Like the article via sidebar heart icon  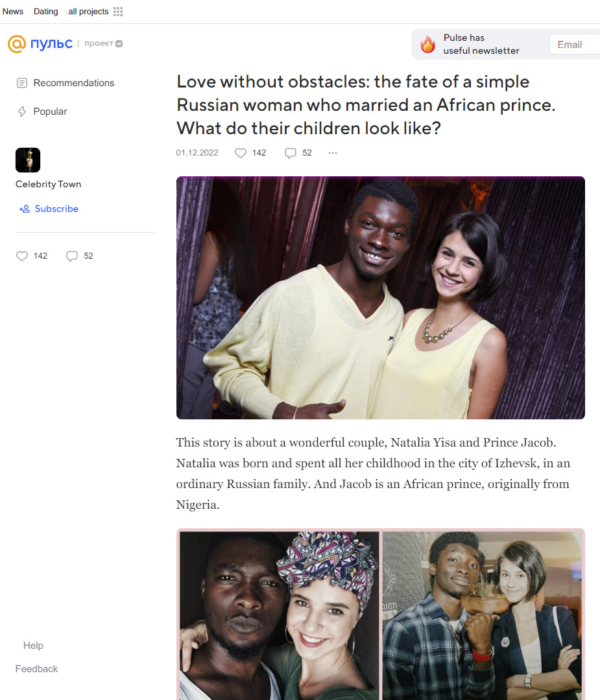tap(22, 256)
